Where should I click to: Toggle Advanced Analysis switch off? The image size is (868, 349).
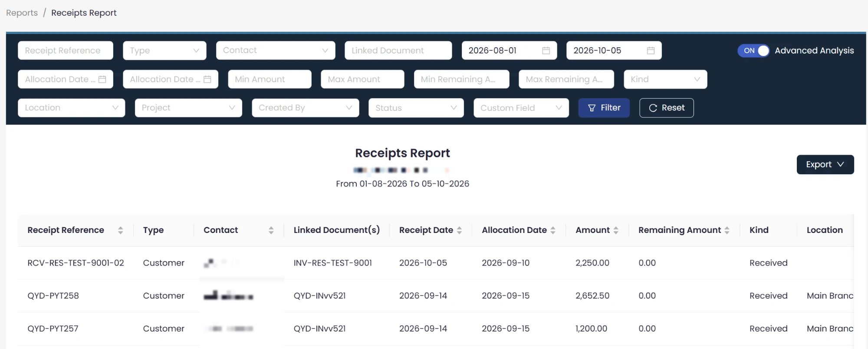coord(753,50)
